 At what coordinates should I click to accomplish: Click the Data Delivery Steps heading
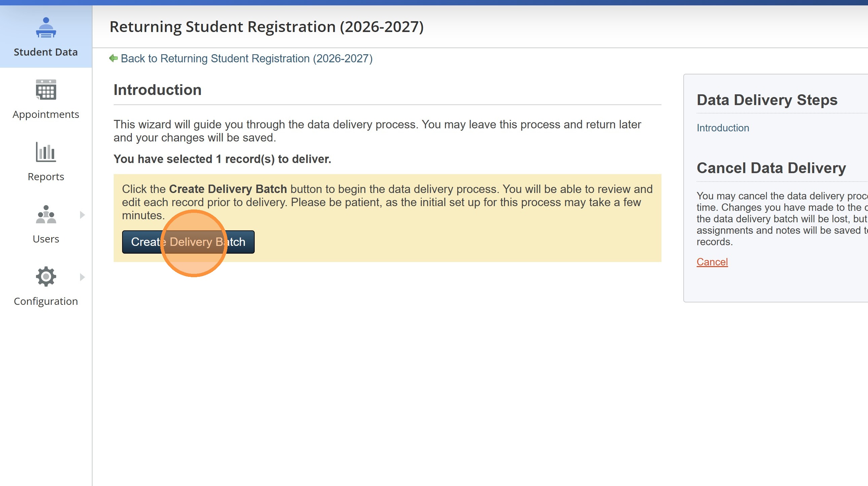[x=767, y=100]
